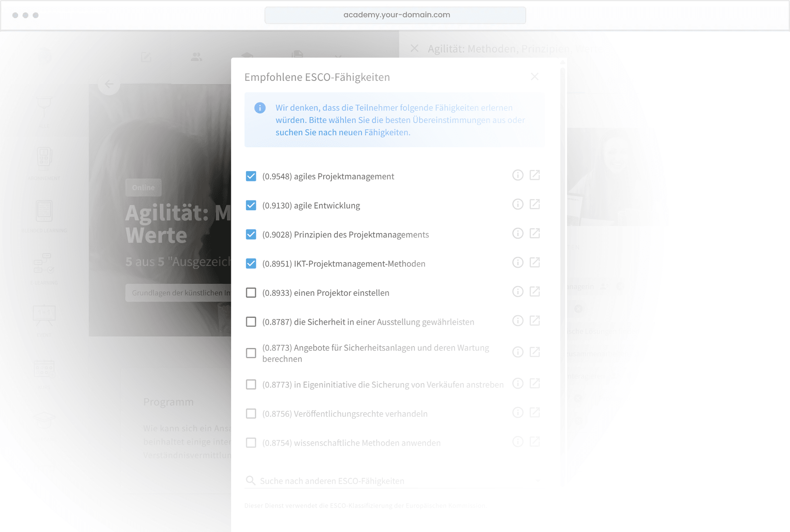Viewport: 790px width, 532px height.
Task: Show info for Angebote für Sicherheitsanlagen skill
Action: [518, 352]
